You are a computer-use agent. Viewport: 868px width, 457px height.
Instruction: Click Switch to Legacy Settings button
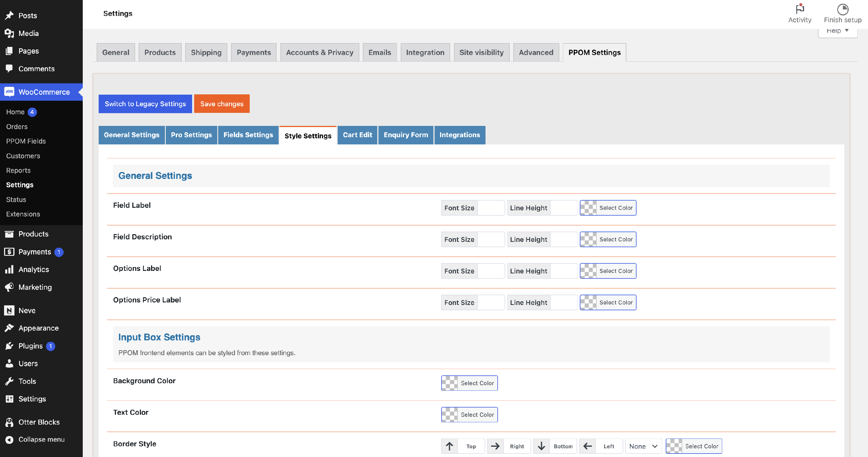coord(145,104)
